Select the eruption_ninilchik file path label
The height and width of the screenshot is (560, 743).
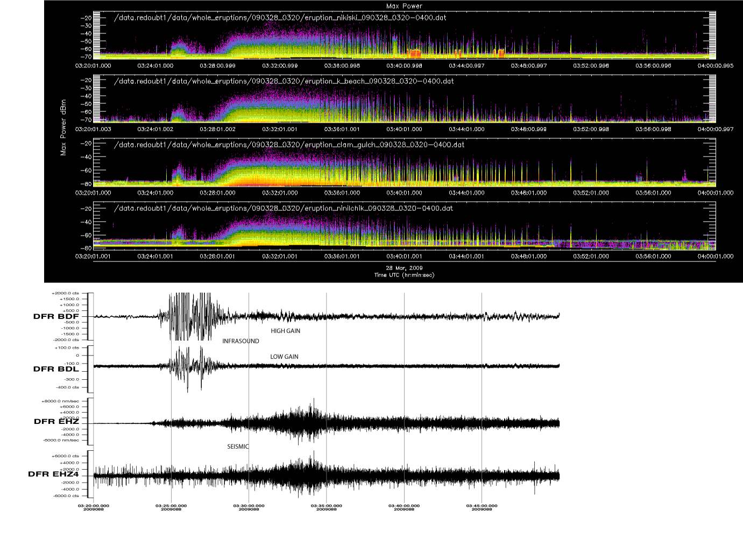pyautogui.click(x=284, y=208)
